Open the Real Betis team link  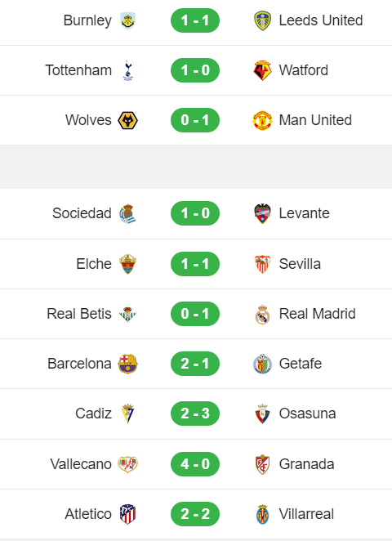79,314
